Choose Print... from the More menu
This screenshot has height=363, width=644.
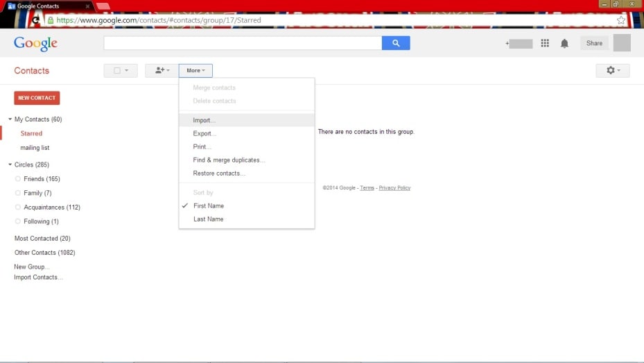[x=246, y=146]
